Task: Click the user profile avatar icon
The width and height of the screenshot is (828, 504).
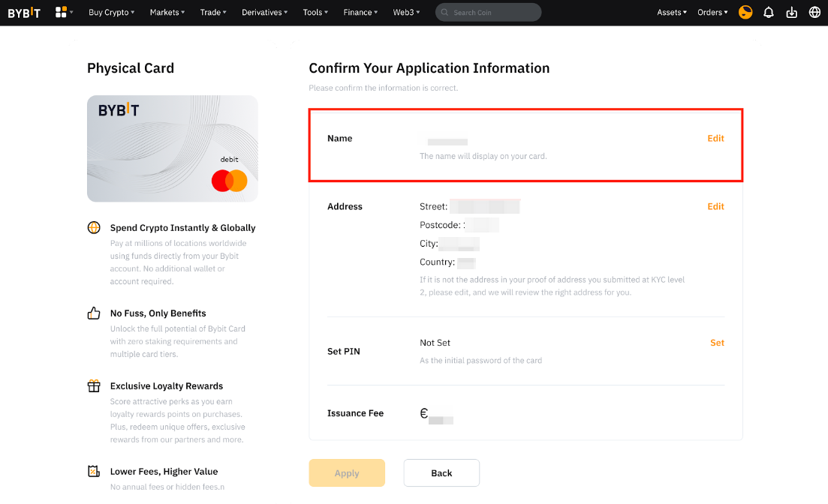Action: tap(745, 12)
